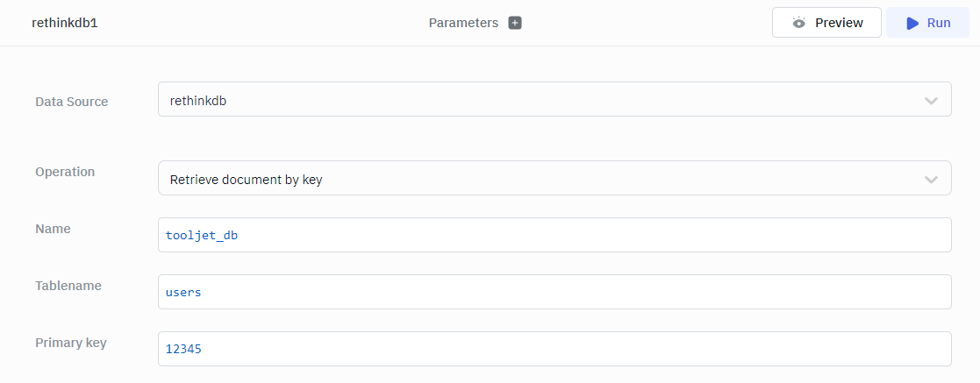Click the add parameter plus icon
Image resolution: width=980 pixels, height=383 pixels.
515,23
